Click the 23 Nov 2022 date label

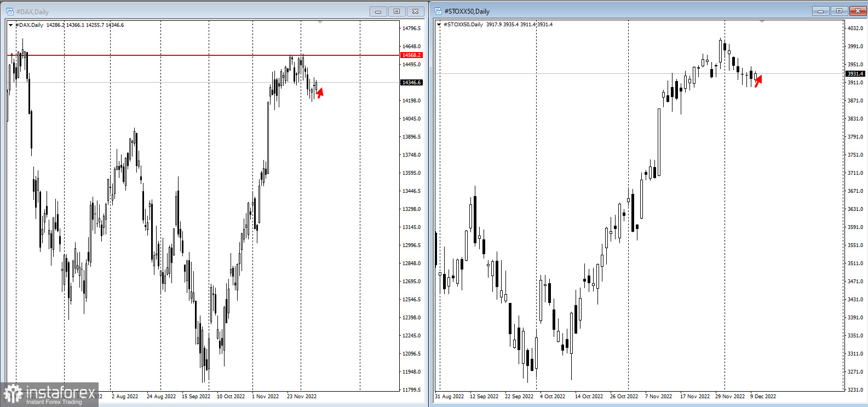(302, 397)
